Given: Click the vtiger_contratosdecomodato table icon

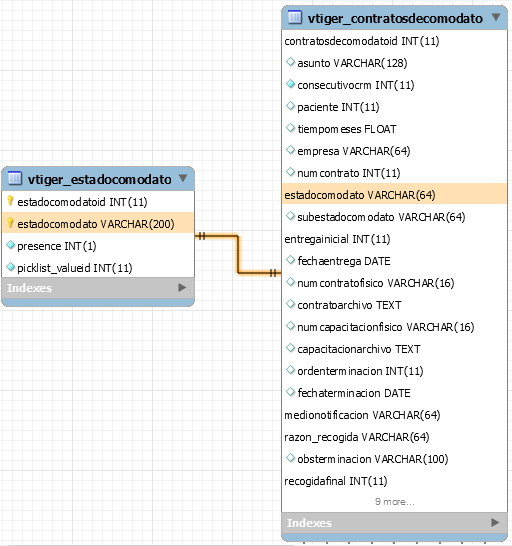Looking at the screenshot, I should 295,17.
